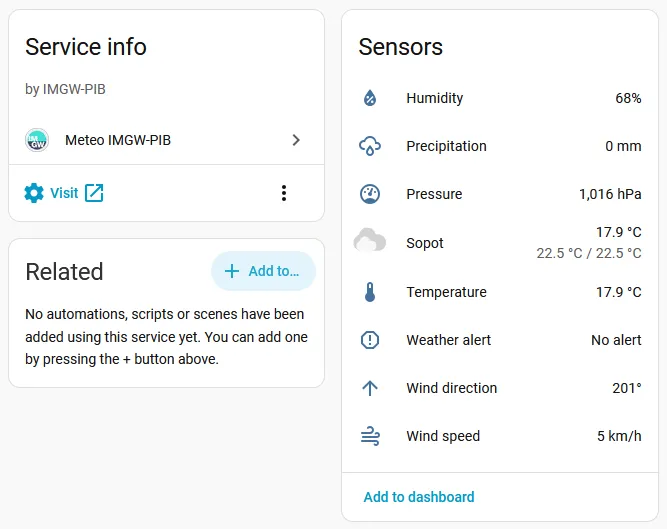The width and height of the screenshot is (667, 529).
Task: Click the Meteo IMGW-PIB logo icon
Action: (x=37, y=140)
